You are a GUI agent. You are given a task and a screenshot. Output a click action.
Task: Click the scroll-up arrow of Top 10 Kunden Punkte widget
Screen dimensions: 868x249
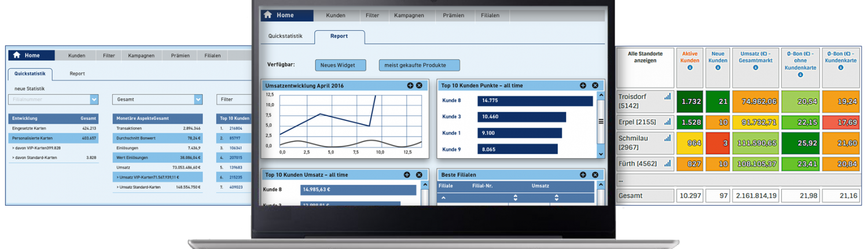tap(601, 95)
